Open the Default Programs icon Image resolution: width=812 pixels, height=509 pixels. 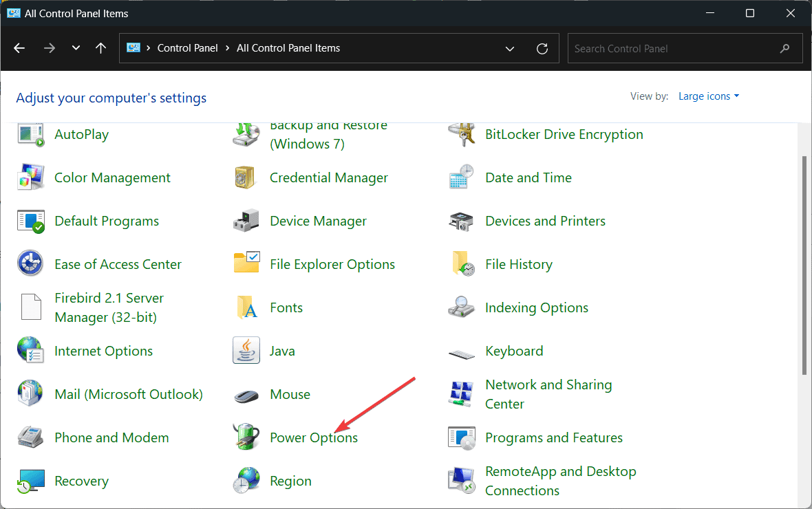coord(31,221)
